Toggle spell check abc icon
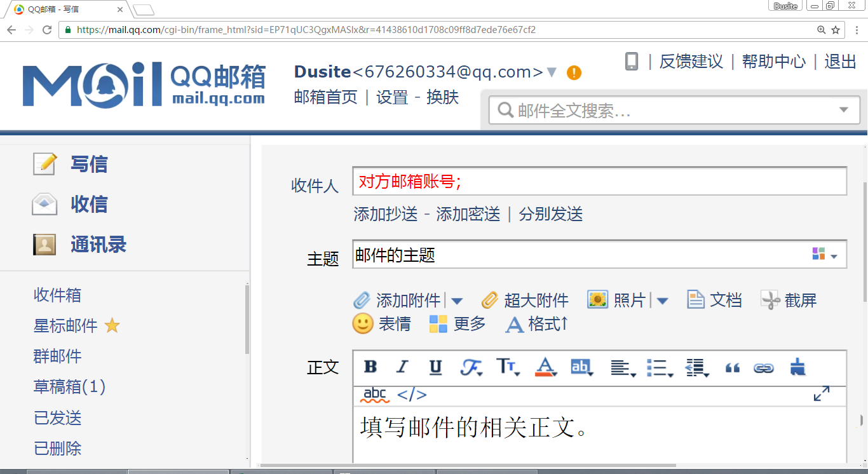 375,395
